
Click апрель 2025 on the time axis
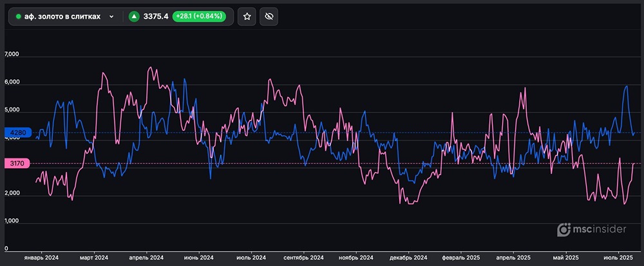513,258
